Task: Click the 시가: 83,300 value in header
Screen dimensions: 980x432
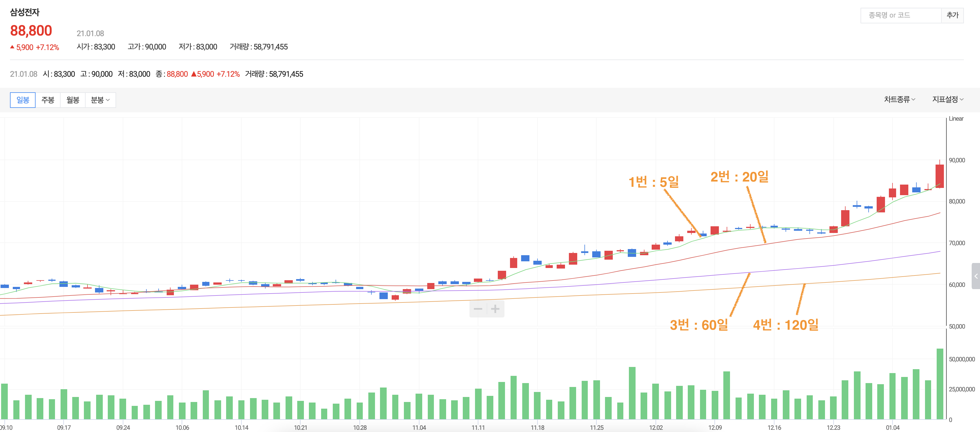Action: [96, 47]
